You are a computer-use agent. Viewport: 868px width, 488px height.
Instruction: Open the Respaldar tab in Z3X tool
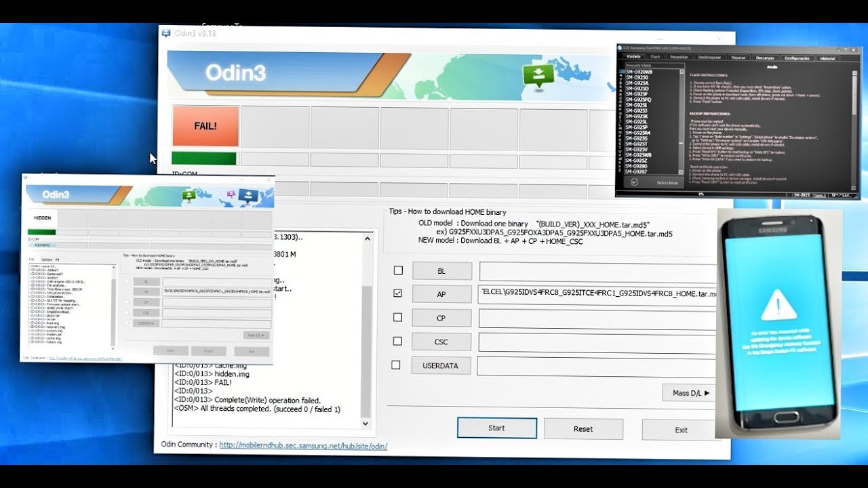[679, 58]
